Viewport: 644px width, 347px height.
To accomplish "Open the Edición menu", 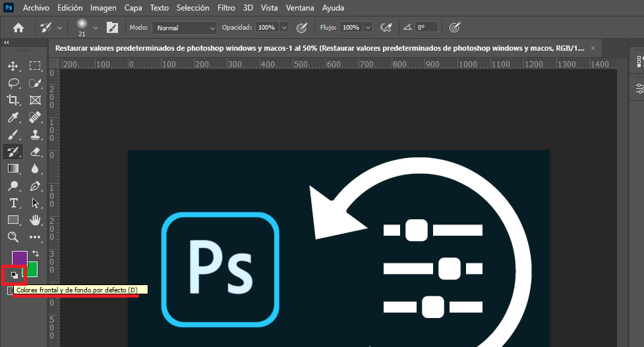I will pyautogui.click(x=70, y=8).
